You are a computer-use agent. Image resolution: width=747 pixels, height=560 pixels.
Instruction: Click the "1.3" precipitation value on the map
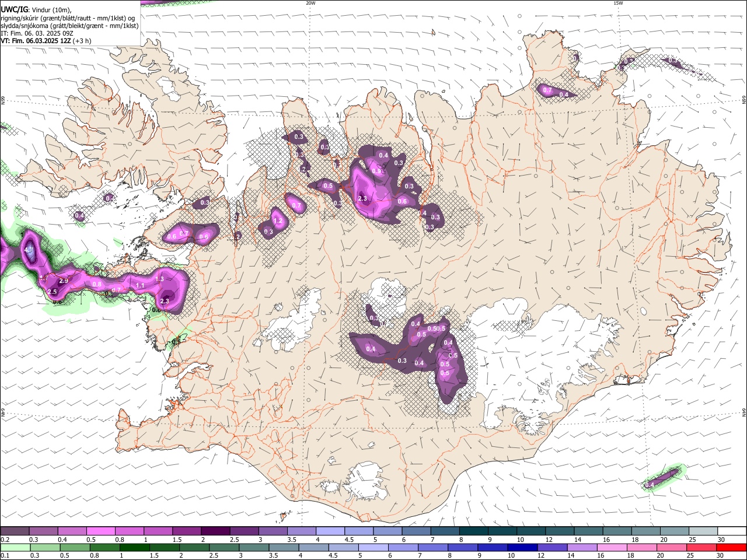pyautogui.click(x=159, y=279)
